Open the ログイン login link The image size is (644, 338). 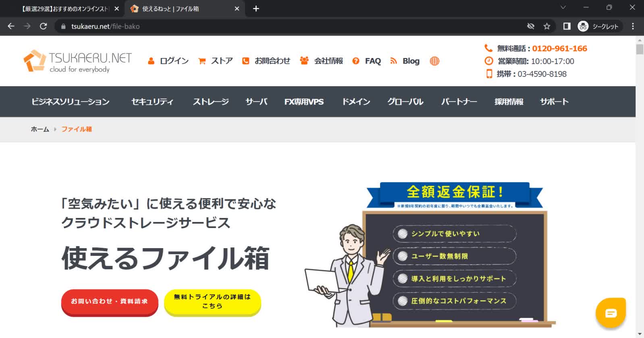point(168,61)
